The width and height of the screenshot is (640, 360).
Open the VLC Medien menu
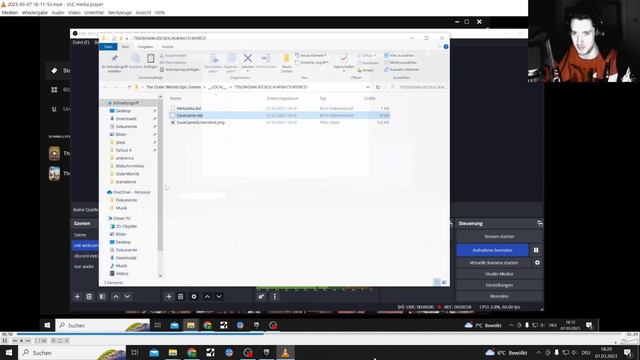pos(10,13)
